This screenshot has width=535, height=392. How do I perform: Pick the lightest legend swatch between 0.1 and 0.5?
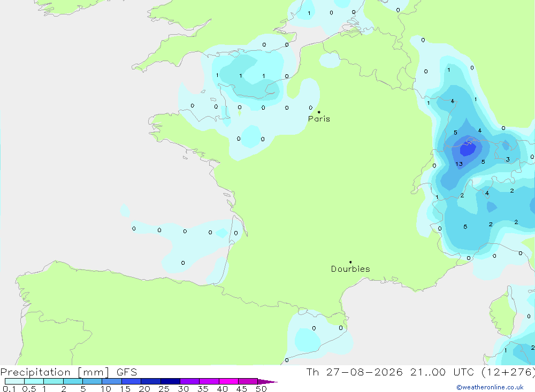click(14, 381)
